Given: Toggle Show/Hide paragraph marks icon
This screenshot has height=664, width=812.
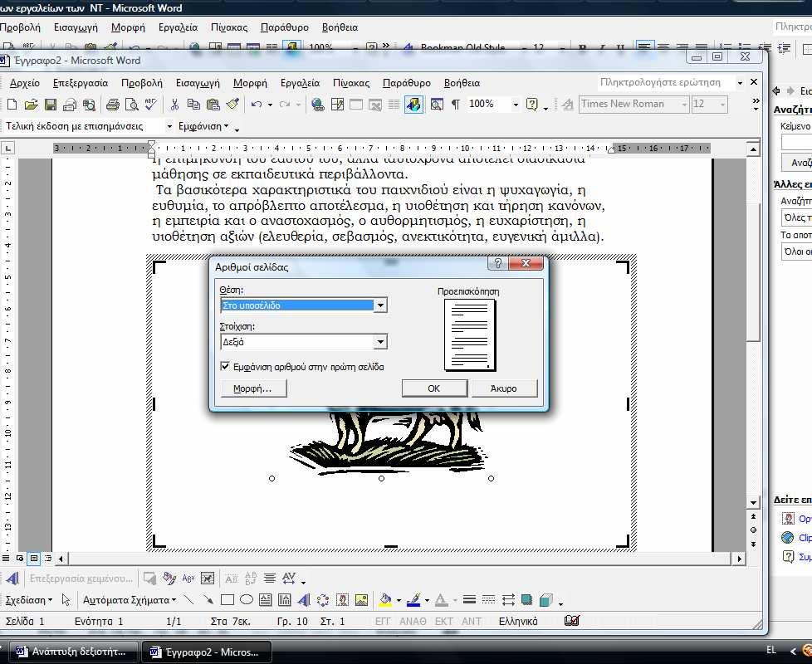Looking at the screenshot, I should (455, 105).
